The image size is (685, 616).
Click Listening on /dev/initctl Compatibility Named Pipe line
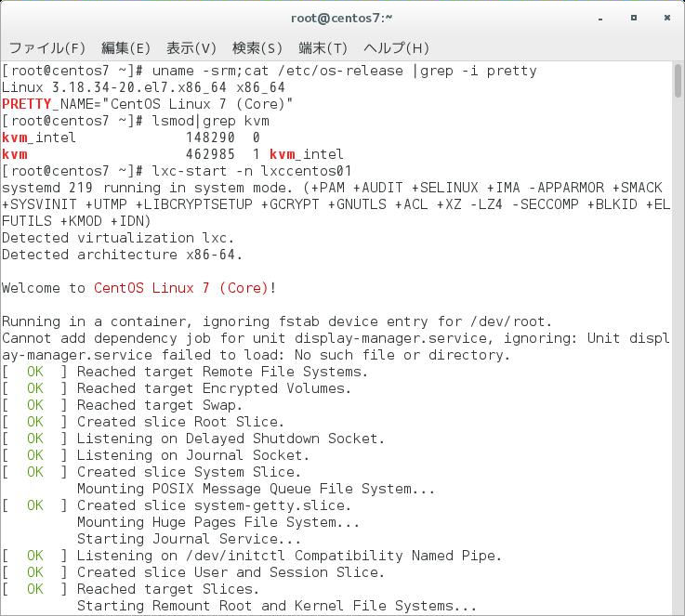(x=252, y=556)
